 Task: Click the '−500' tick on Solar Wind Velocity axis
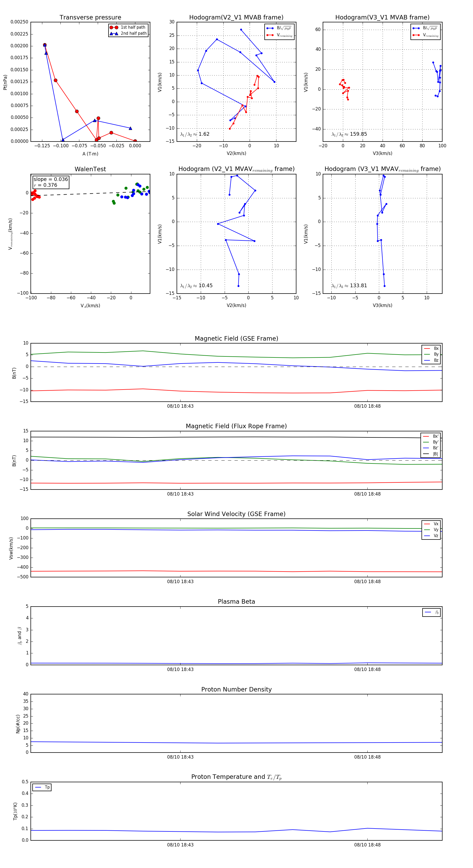pyautogui.click(x=22, y=577)
